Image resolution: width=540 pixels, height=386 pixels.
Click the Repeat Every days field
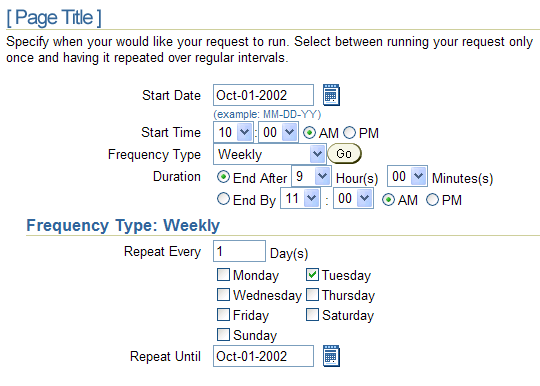(239, 251)
